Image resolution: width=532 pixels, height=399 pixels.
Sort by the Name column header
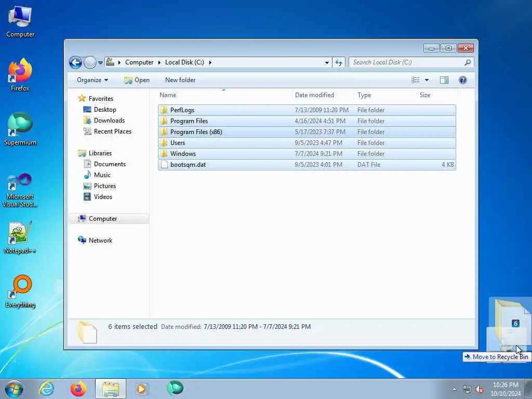click(224, 95)
